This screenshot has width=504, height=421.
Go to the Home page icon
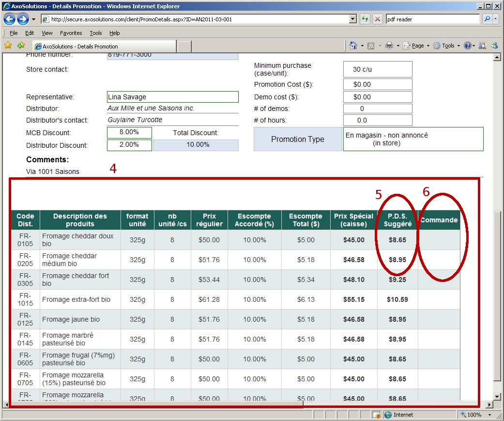[x=353, y=46]
